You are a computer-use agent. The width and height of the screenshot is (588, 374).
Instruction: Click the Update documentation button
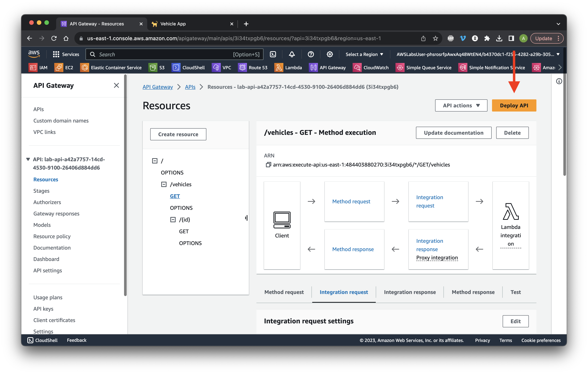coord(454,133)
